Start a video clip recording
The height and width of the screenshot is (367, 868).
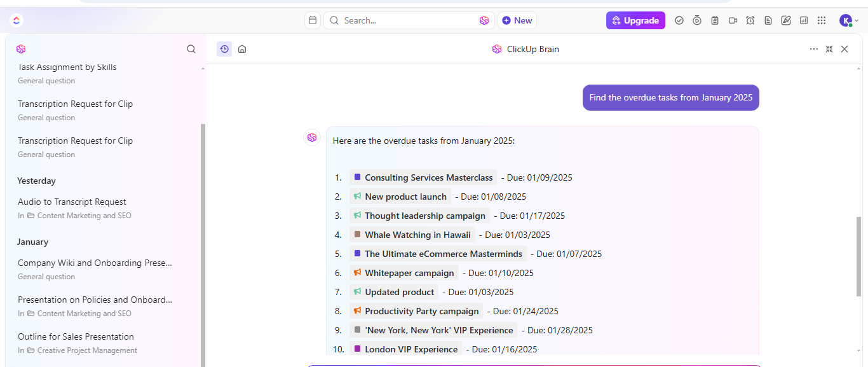coord(733,20)
